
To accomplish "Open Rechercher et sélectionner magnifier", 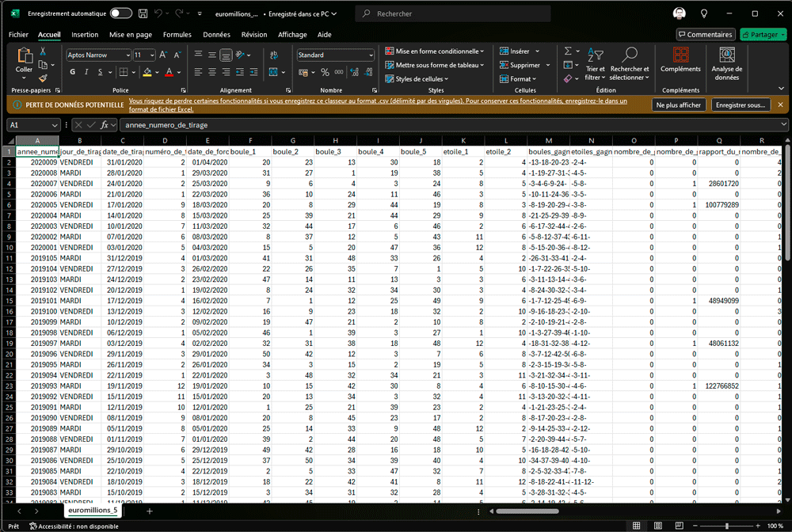I will tap(630, 64).
